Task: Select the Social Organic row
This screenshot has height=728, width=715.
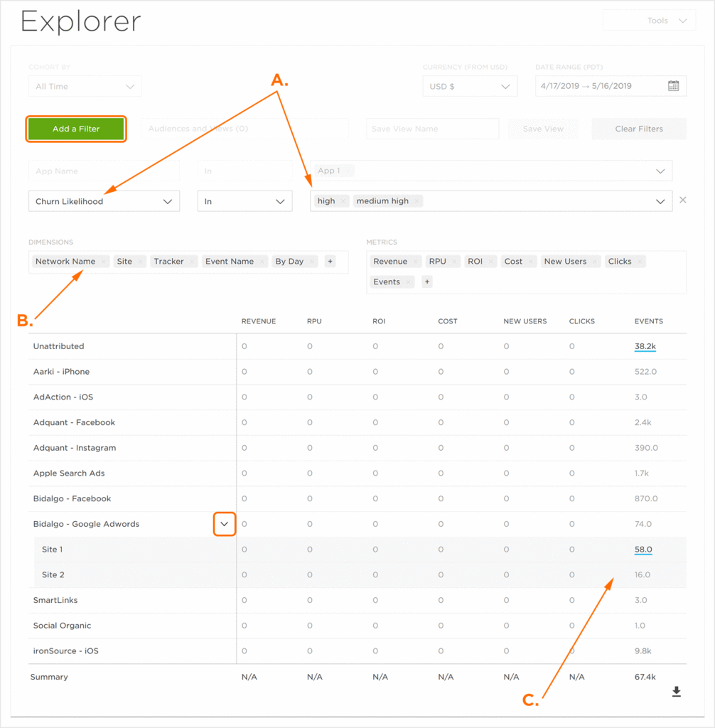Action: (357, 626)
